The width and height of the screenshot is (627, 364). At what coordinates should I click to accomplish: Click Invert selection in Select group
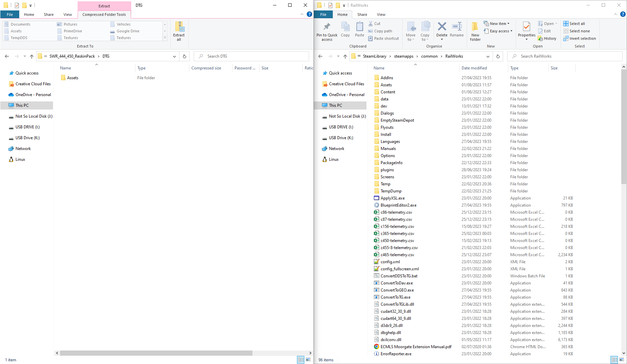579,38
